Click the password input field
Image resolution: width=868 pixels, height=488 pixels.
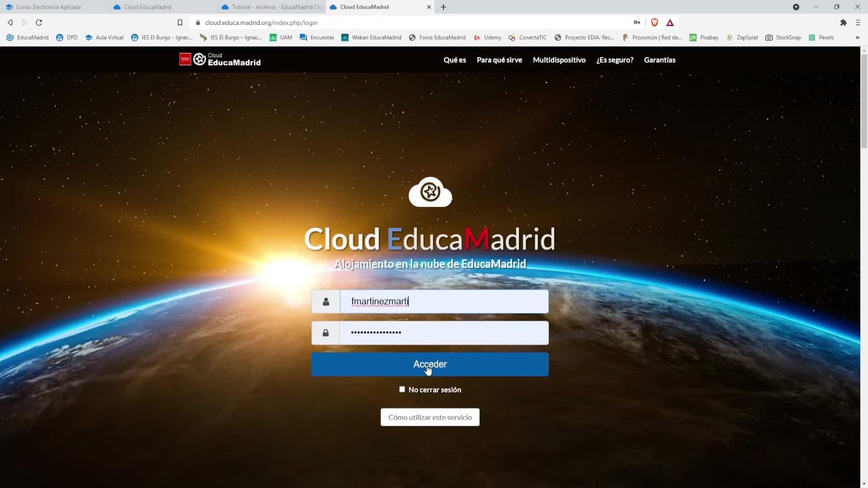443,333
